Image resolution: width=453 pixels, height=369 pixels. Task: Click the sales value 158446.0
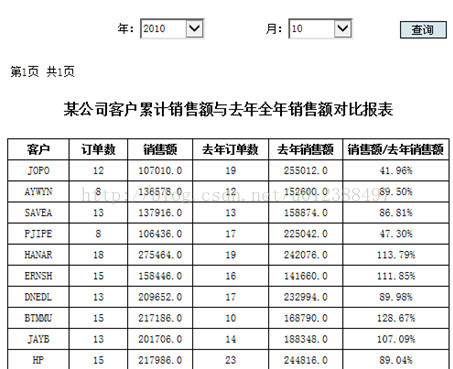pyautogui.click(x=160, y=276)
